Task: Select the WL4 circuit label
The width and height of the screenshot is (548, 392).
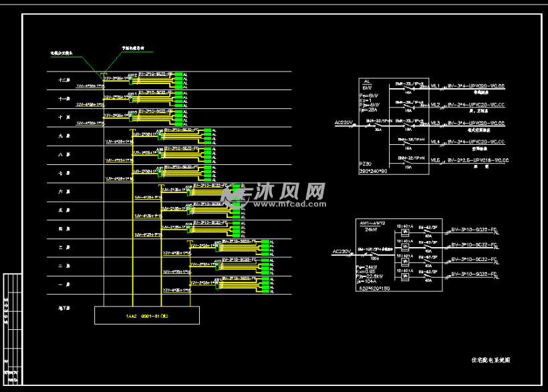Action: click(x=435, y=142)
